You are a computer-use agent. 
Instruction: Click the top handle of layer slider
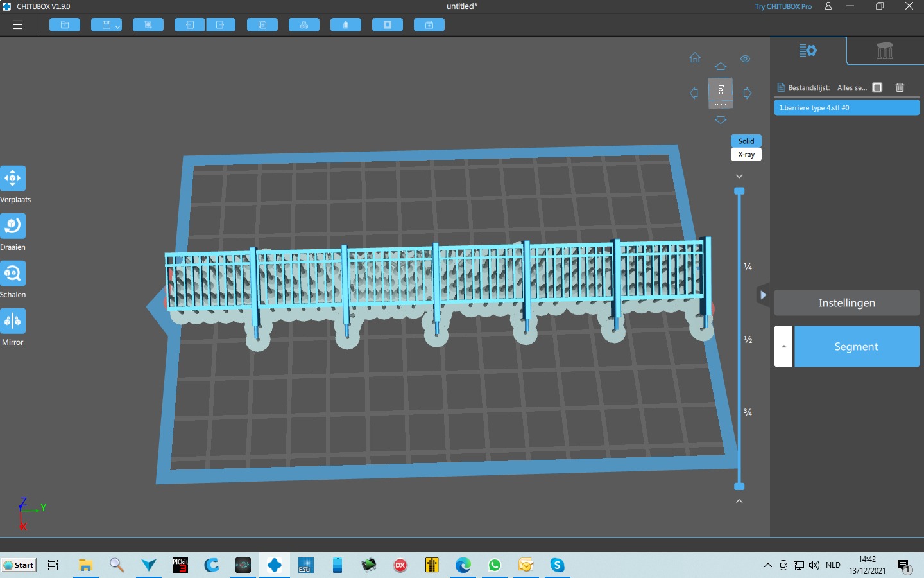pos(739,191)
